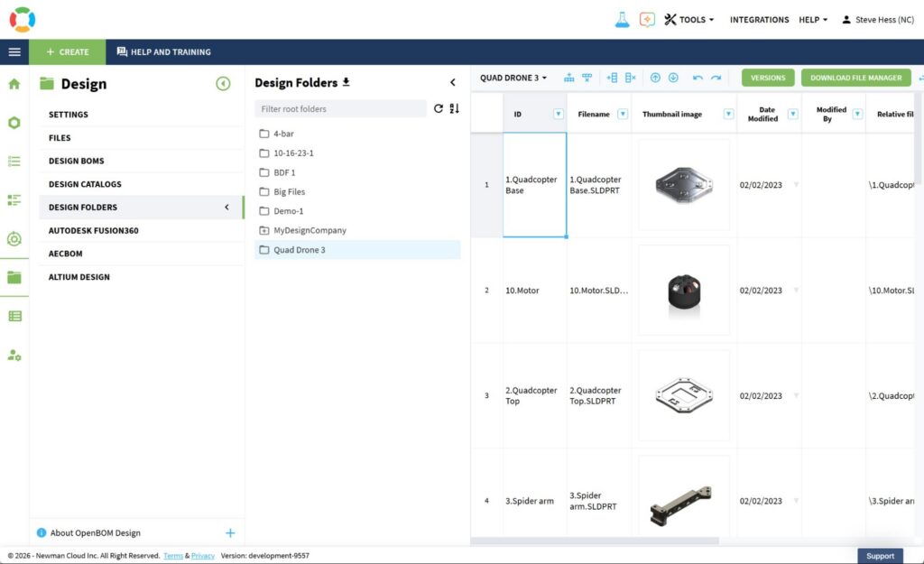Viewport: 924px width, 564px height.
Task: Collapse the Design side panel with the circled arrow
Action: pos(223,84)
